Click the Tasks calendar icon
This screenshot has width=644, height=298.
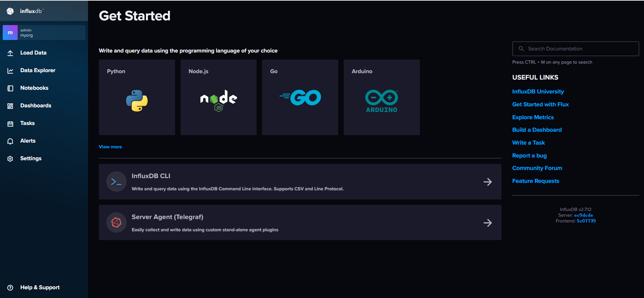10,124
